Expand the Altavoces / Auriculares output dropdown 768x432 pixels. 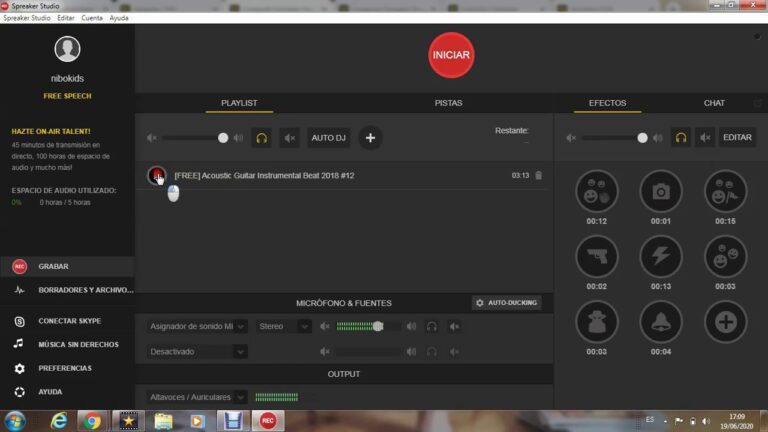(197, 397)
